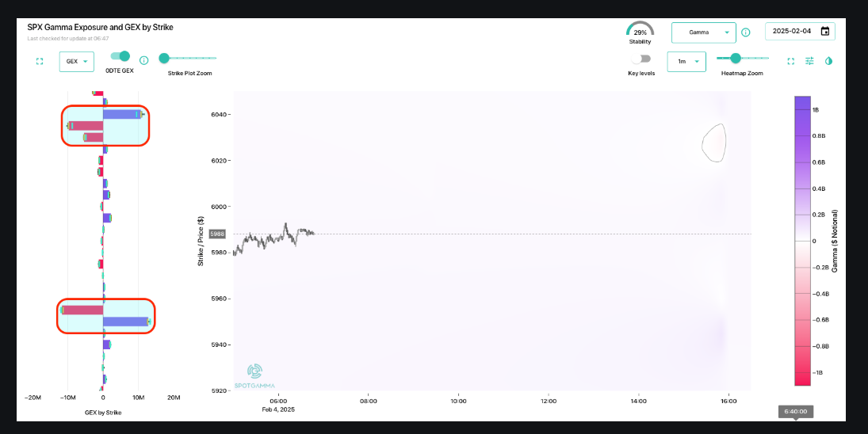
Task: Click the 6:40:00 time marker
Action: tap(796, 412)
